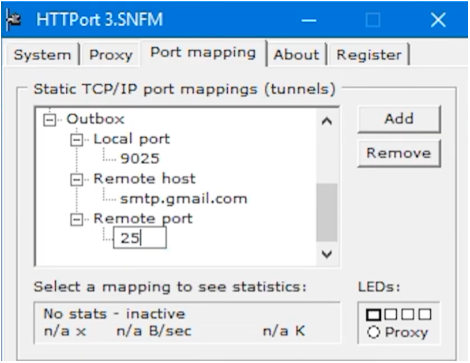This screenshot has height=363, width=470.
Task: Collapse the Remote port node
Action: (x=76, y=219)
